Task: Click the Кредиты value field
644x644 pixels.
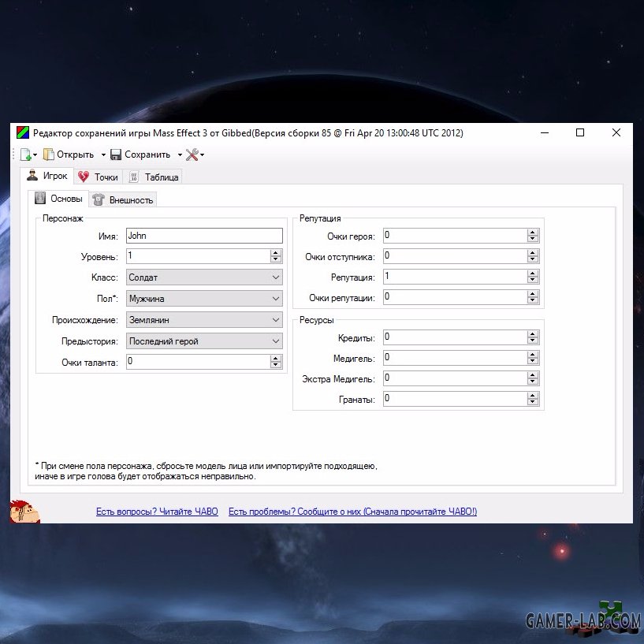Action: [x=455, y=337]
